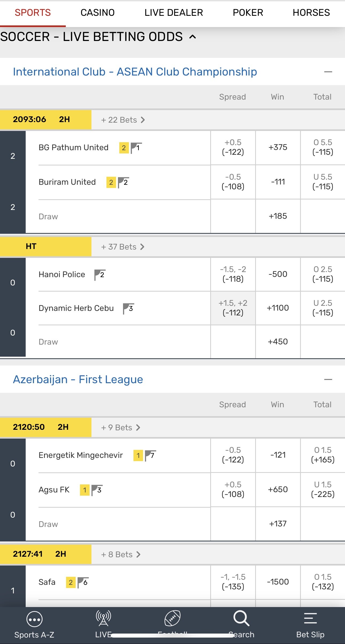Select Draw odds +137 for Energetik match
Viewport: 345px width, 644px height.
(278, 524)
